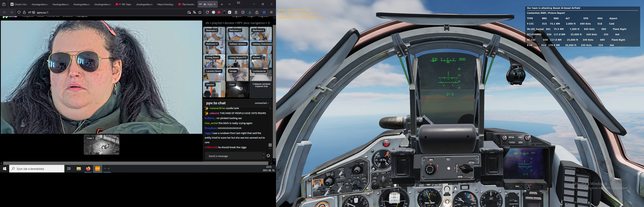The image size is (644, 207).
Task: Reload the current page
Action: (207, 12)
